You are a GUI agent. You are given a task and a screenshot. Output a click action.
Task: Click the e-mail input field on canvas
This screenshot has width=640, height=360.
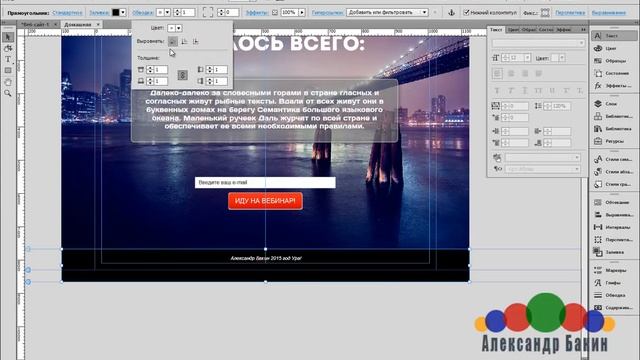click(x=265, y=182)
